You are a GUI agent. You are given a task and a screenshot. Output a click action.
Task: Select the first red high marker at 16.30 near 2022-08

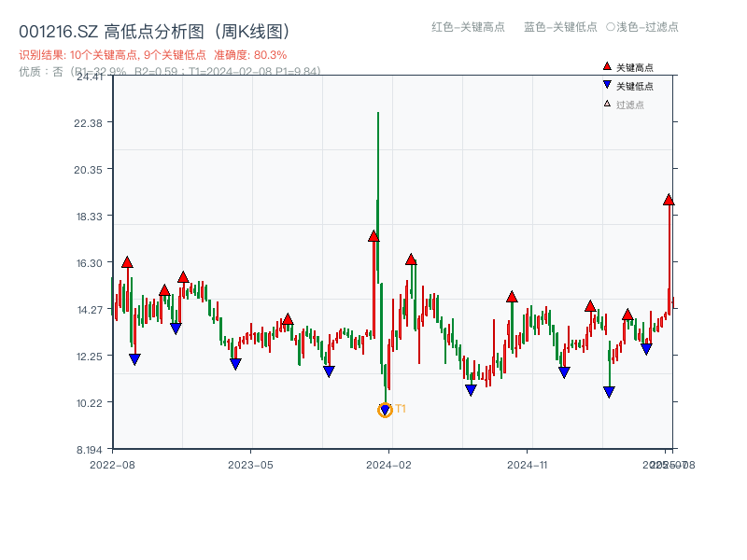tap(127, 262)
